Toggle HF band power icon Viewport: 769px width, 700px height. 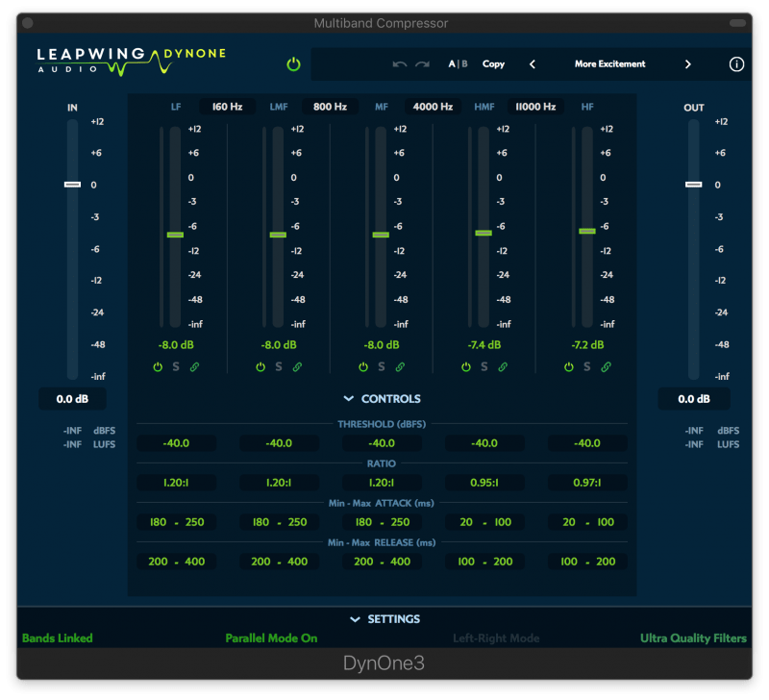568,366
